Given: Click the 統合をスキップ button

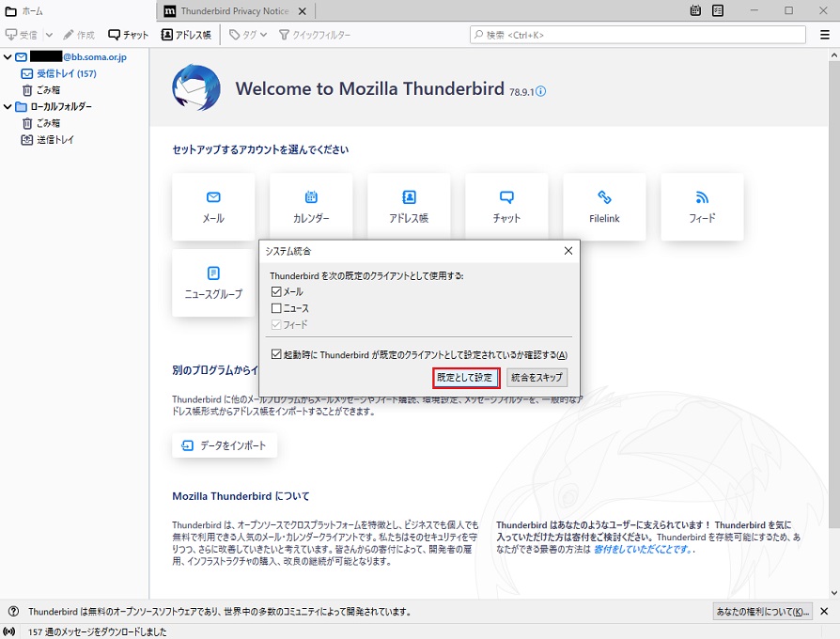Looking at the screenshot, I should (537, 378).
